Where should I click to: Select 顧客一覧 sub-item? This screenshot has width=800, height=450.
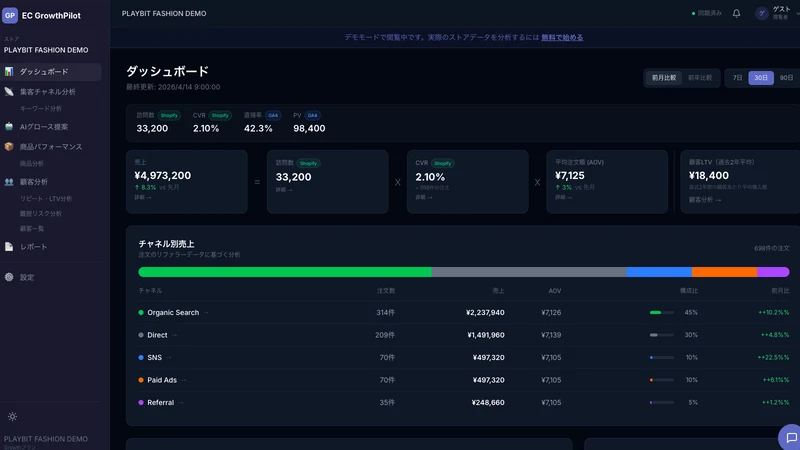[32, 229]
